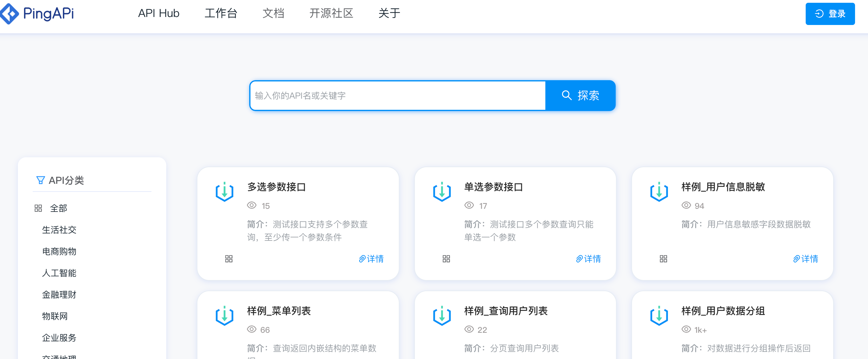
Task: Click 详情 link on 单选参数接口 card
Action: tap(589, 259)
